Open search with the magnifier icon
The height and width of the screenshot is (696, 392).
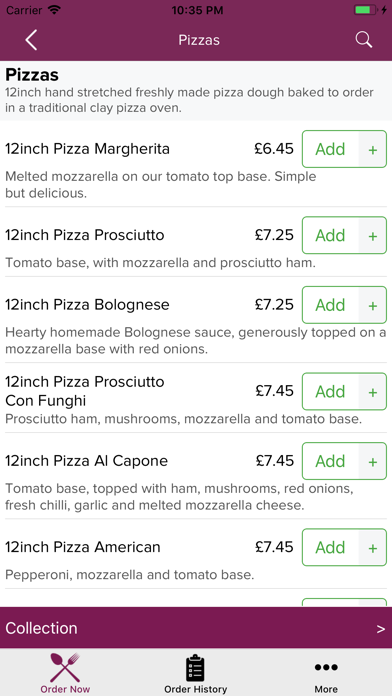click(364, 40)
